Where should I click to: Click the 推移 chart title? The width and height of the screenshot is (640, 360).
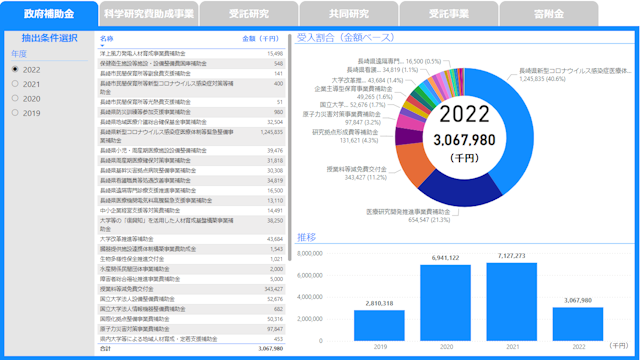click(307, 238)
